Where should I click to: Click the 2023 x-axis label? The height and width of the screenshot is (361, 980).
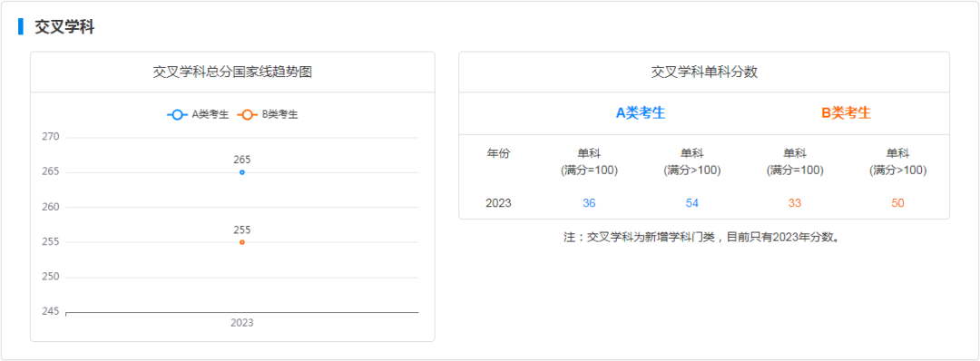pyautogui.click(x=242, y=323)
